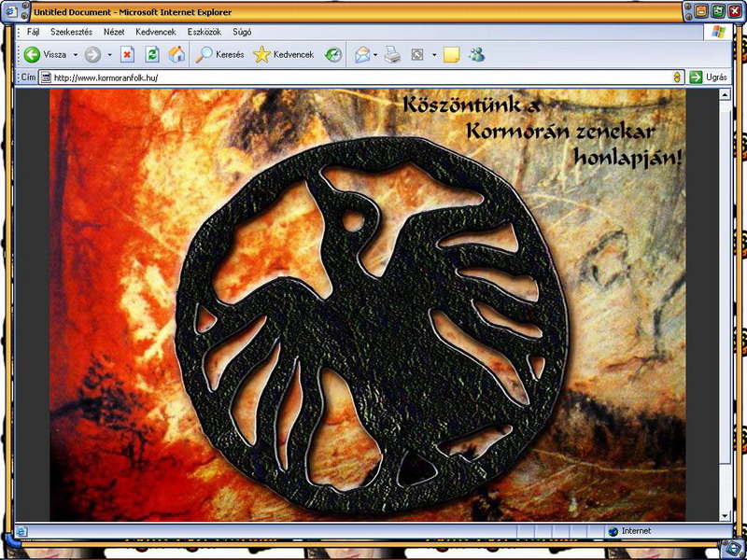The width and height of the screenshot is (747, 560).
Task: Open the Mail button dropdown arrow
Action: [375, 55]
